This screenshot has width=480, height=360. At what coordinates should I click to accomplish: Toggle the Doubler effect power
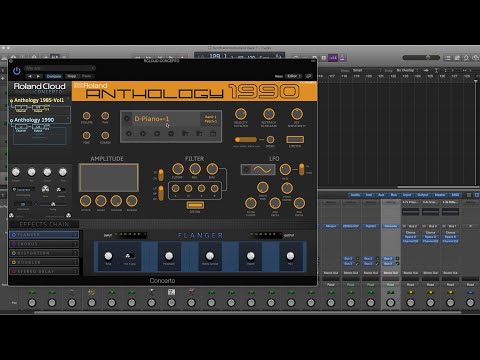point(14,262)
